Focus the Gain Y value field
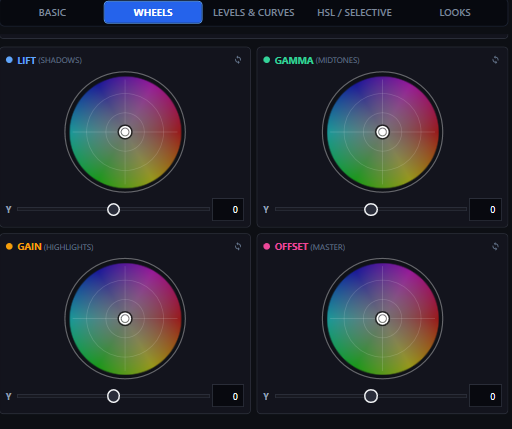512x429 pixels. 228,396
